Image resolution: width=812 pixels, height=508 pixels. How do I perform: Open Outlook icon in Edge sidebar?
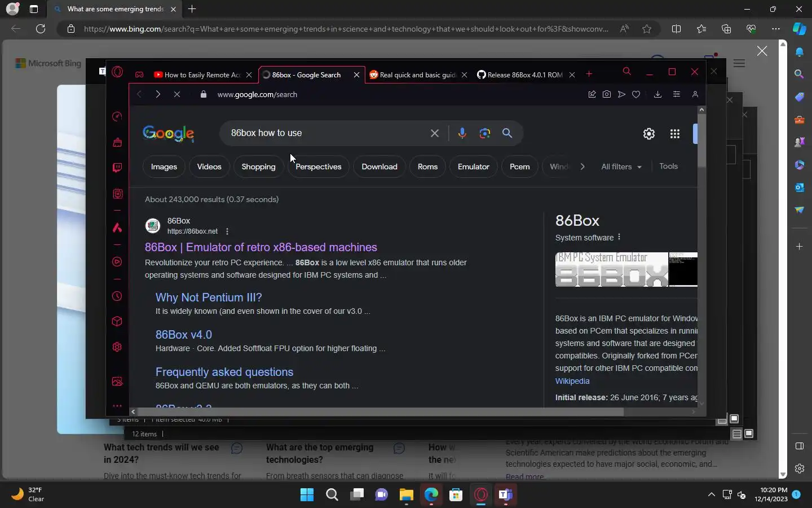coord(800,187)
